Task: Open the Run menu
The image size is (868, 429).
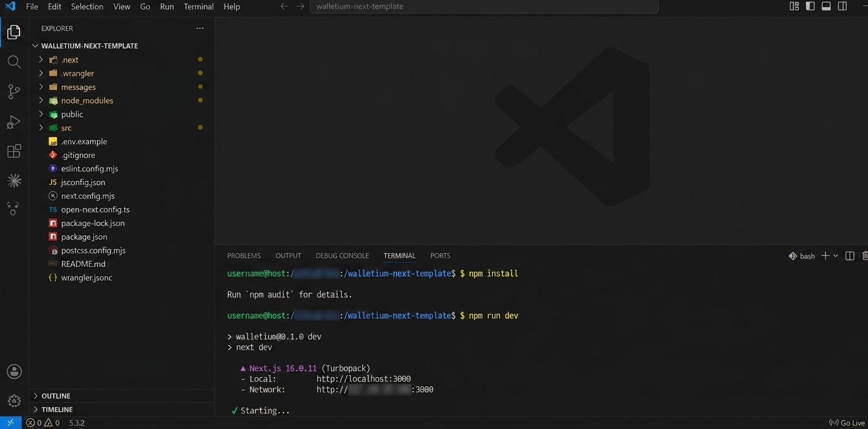Action: coord(167,7)
